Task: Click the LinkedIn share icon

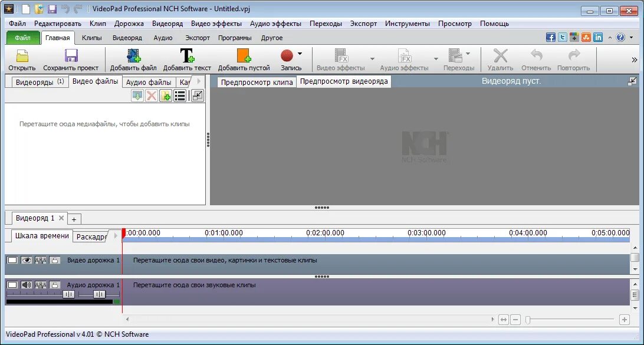Action: pos(599,37)
